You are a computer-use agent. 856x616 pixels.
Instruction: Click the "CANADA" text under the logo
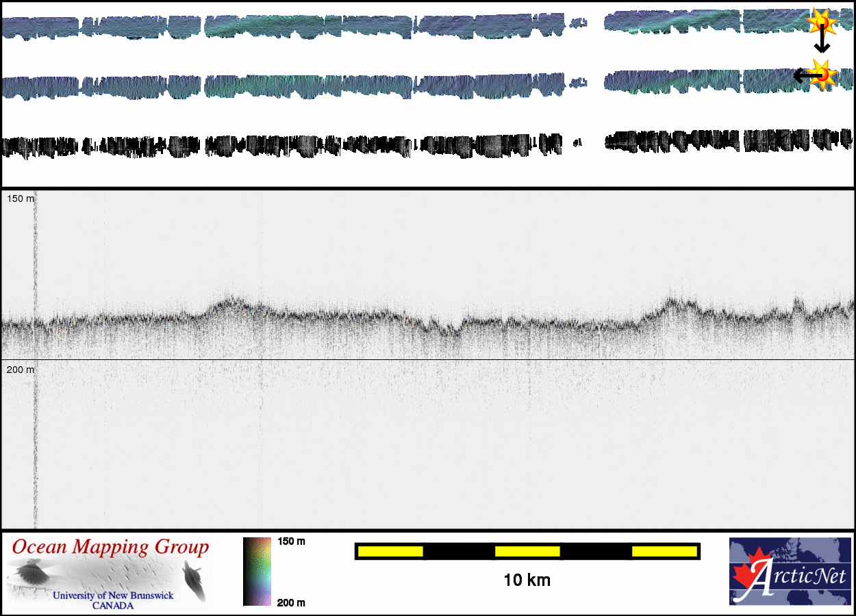tap(113, 606)
